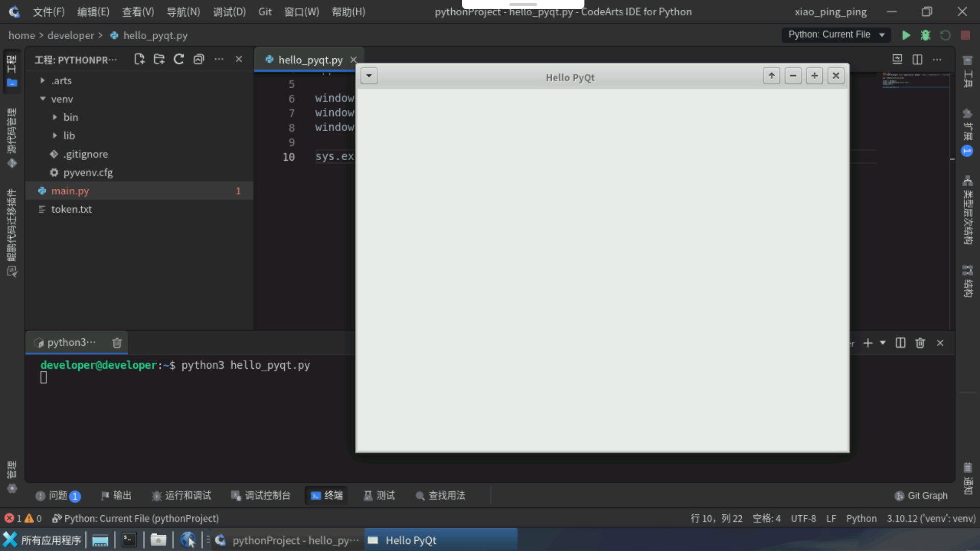Select the Debug/Run configuration dropdown
This screenshot has height=551, width=980.
click(837, 34)
